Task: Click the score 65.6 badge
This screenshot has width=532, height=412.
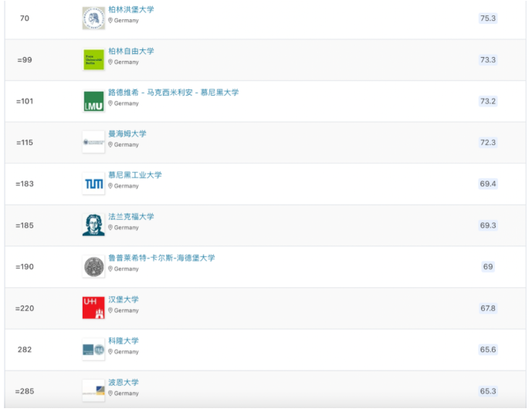Action: point(488,350)
